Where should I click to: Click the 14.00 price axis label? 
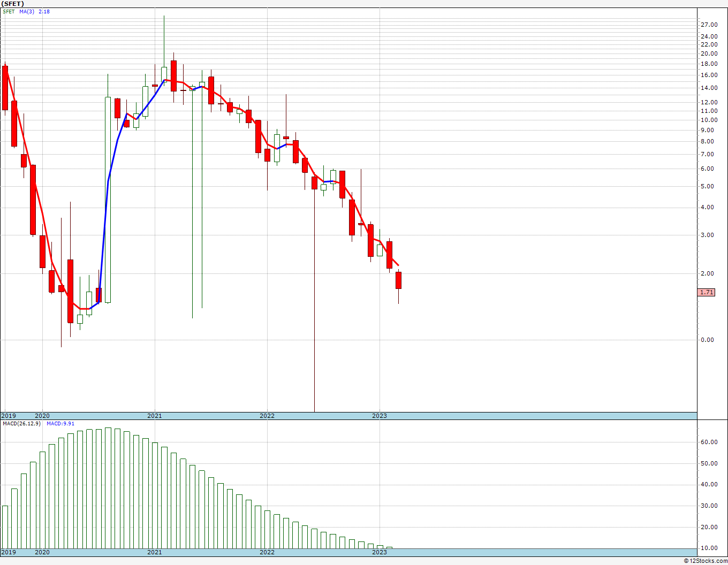pos(709,88)
